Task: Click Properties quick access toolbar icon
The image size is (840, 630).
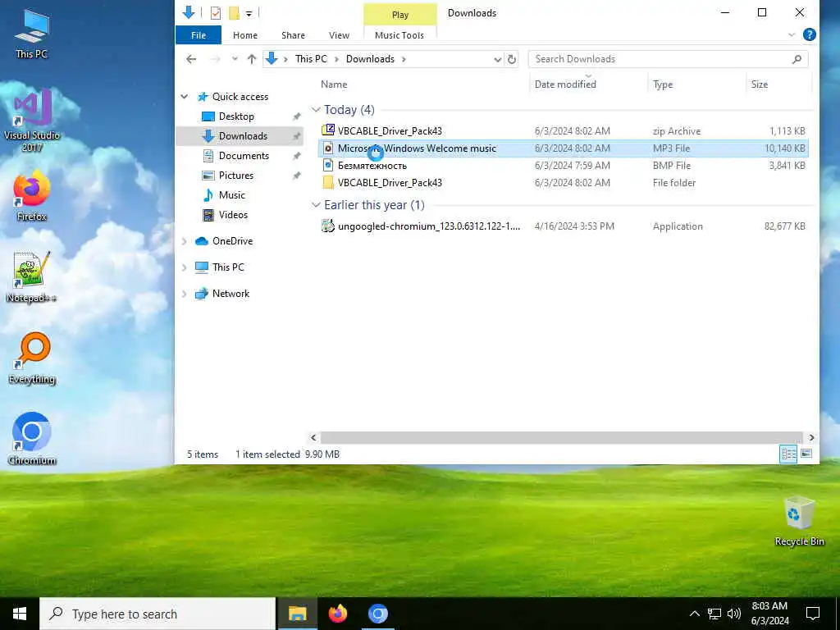Action: tap(216, 13)
